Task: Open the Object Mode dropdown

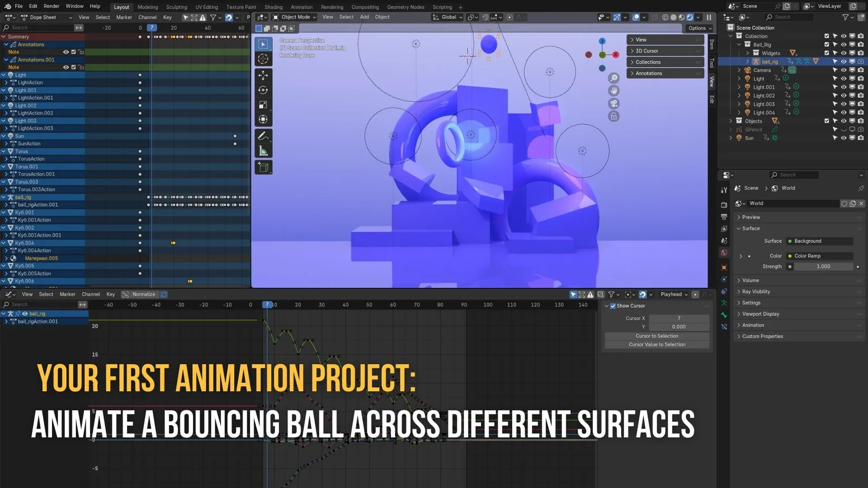Action: [295, 17]
